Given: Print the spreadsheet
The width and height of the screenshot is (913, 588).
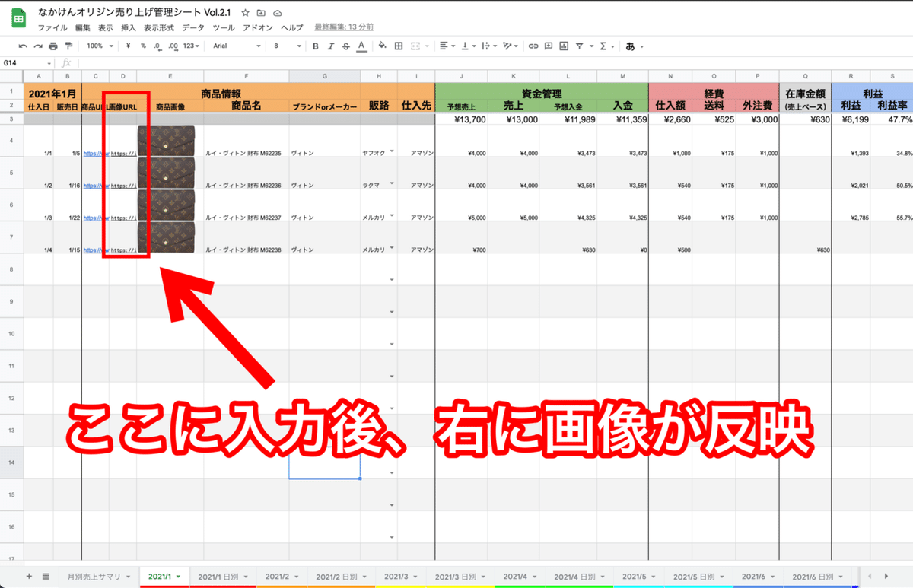Looking at the screenshot, I should click(52, 46).
